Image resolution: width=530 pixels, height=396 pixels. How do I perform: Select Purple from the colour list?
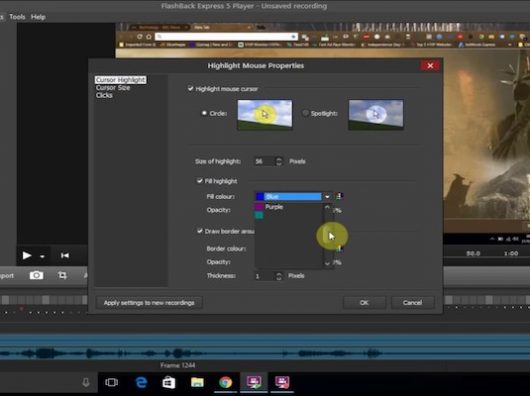click(274, 207)
